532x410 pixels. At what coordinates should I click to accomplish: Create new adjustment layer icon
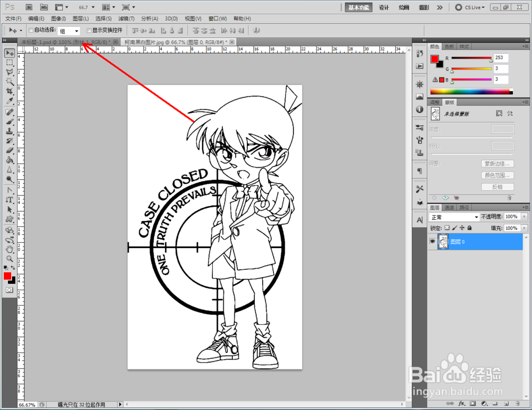coord(484,403)
